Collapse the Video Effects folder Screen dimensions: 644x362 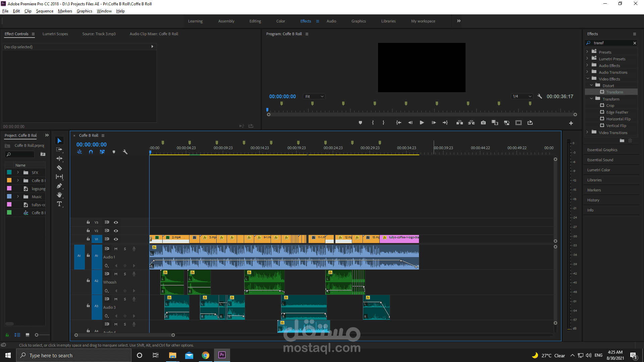point(588,78)
